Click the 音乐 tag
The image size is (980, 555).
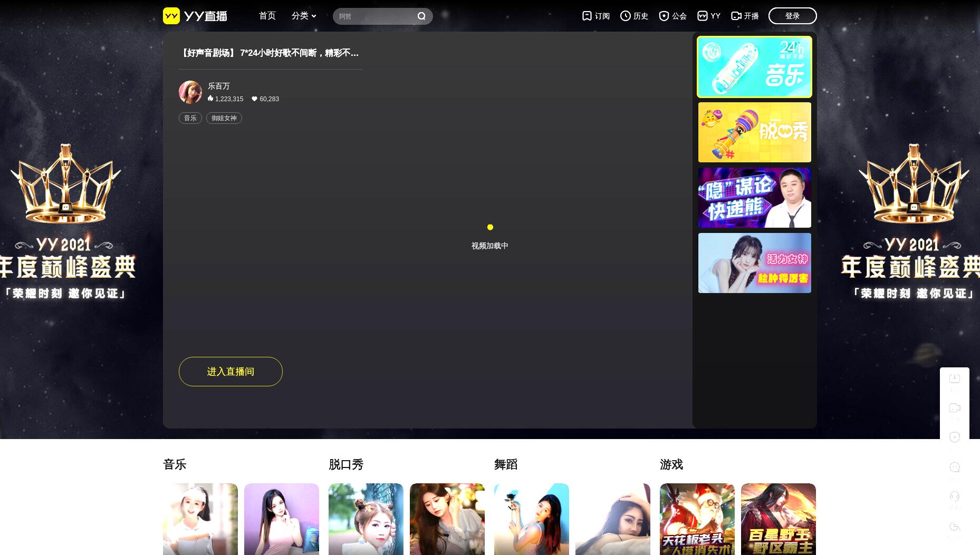click(190, 118)
